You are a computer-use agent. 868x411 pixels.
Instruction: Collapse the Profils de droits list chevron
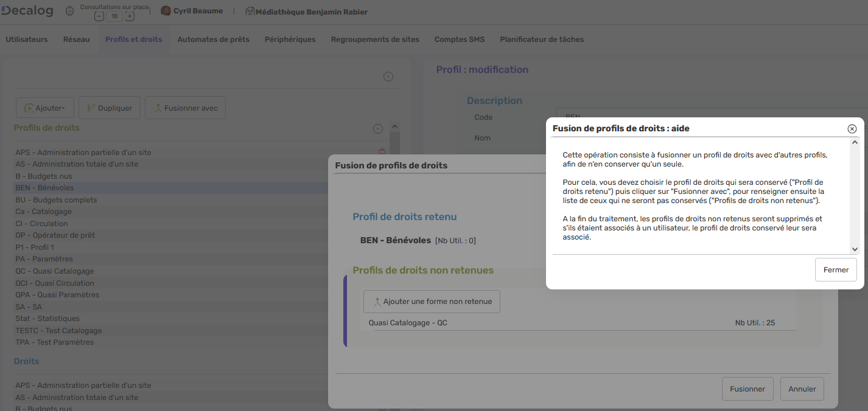pyautogui.click(x=378, y=129)
